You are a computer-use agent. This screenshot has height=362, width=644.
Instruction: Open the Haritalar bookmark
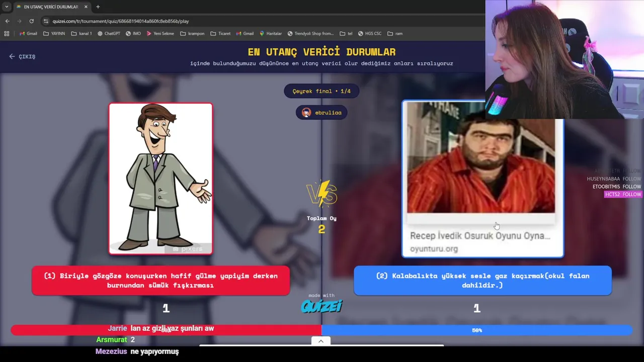click(x=271, y=34)
